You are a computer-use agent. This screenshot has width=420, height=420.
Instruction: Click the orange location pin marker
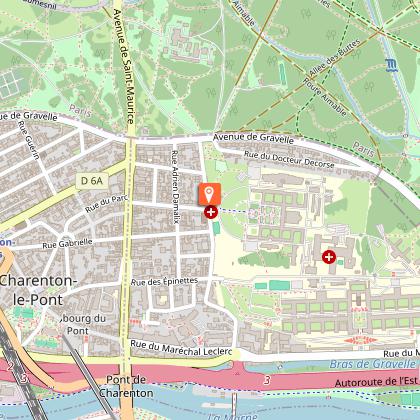209,194
